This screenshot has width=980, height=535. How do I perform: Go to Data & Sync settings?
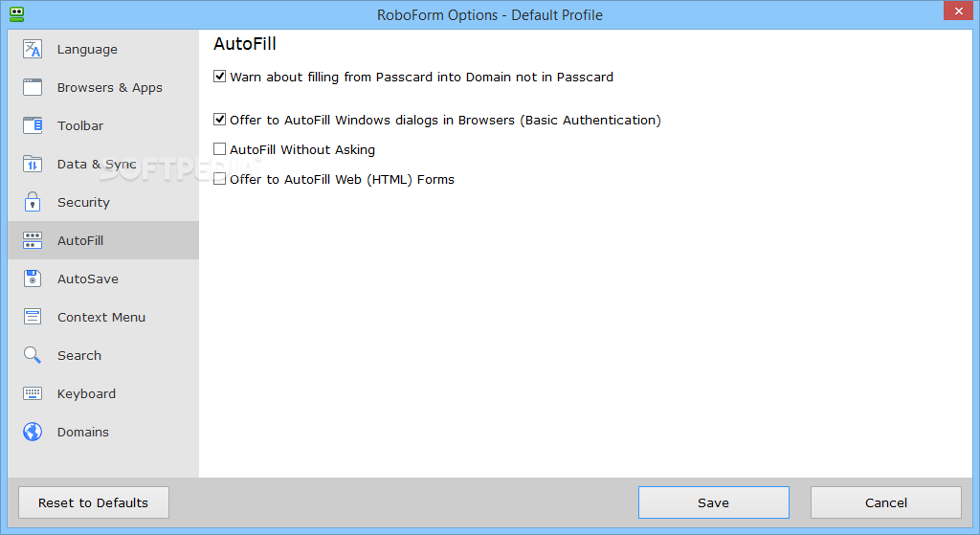103,164
